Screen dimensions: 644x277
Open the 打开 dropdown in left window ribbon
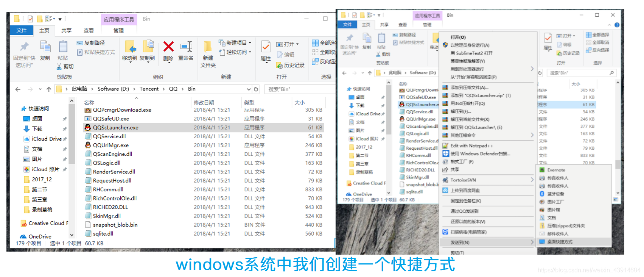pos(297,44)
